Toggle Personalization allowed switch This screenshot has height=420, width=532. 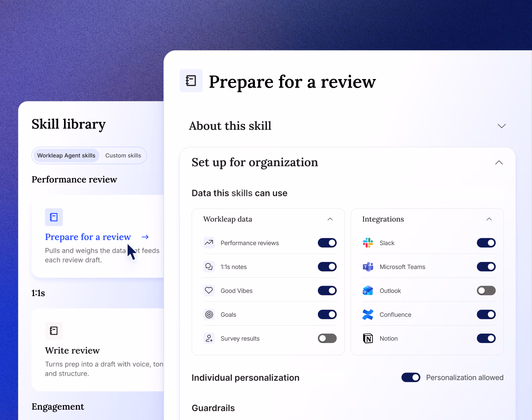pos(411,377)
